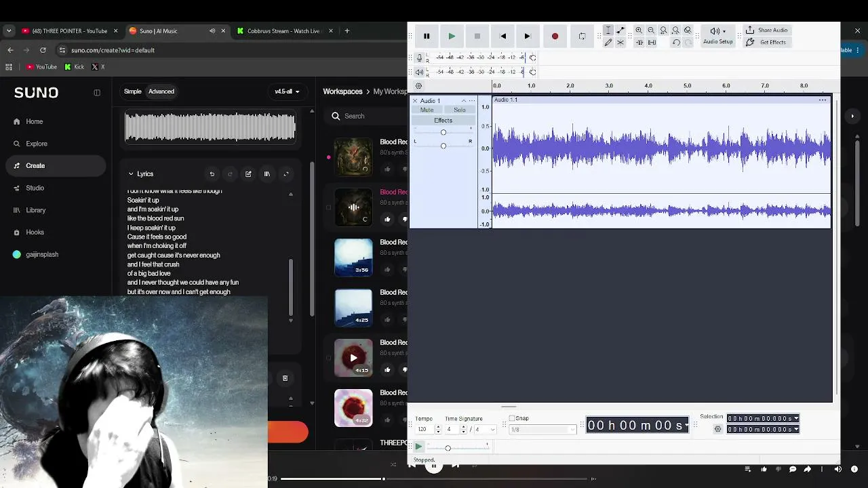This screenshot has height=488, width=868.
Task: Click the Lyrics edit pencil icon
Action: click(x=248, y=174)
